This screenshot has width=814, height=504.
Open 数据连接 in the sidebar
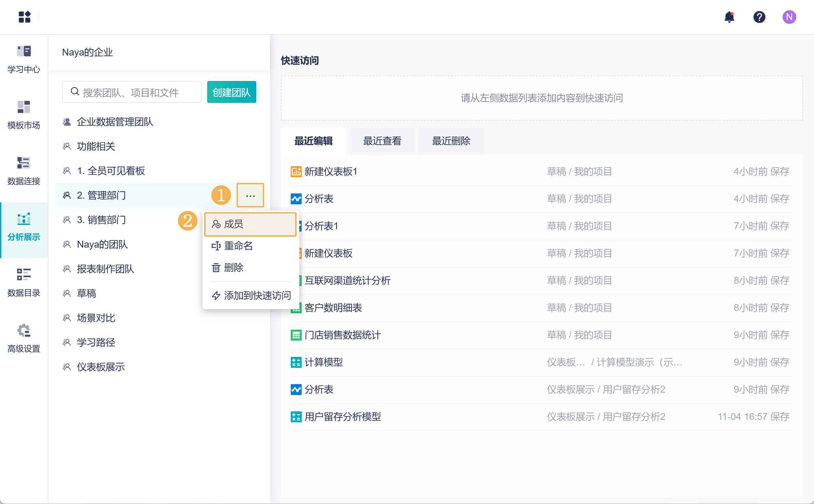[24, 171]
